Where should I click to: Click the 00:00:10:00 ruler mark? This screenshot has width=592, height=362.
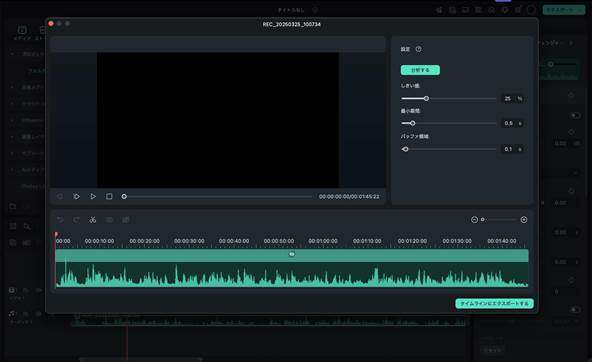tap(99, 241)
